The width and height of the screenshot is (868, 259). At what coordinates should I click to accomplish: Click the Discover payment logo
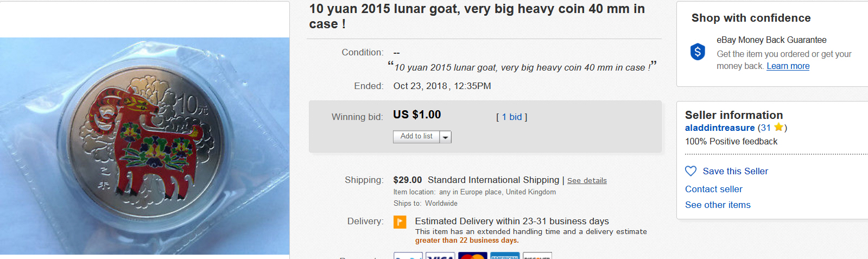(x=537, y=256)
